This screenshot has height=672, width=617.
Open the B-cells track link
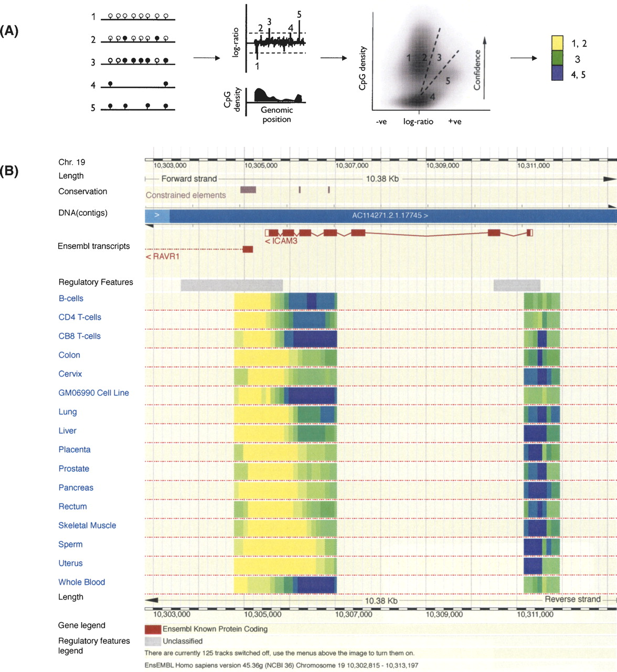click(x=71, y=298)
